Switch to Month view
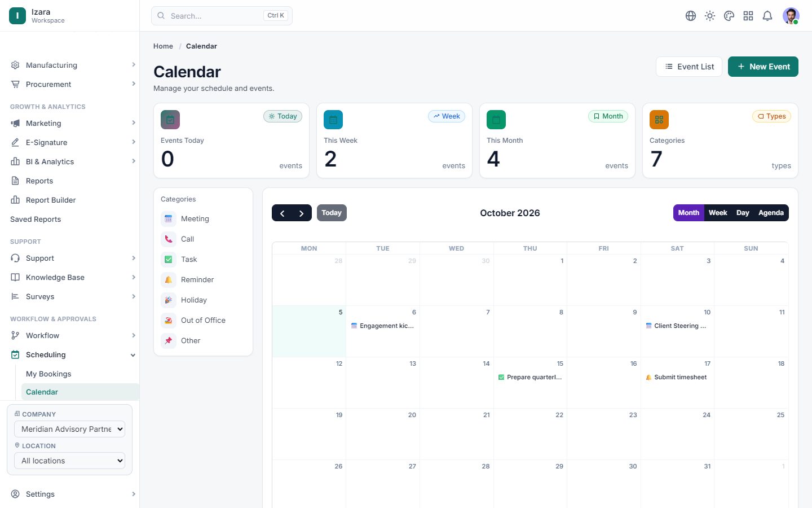812x508 pixels. click(x=689, y=213)
